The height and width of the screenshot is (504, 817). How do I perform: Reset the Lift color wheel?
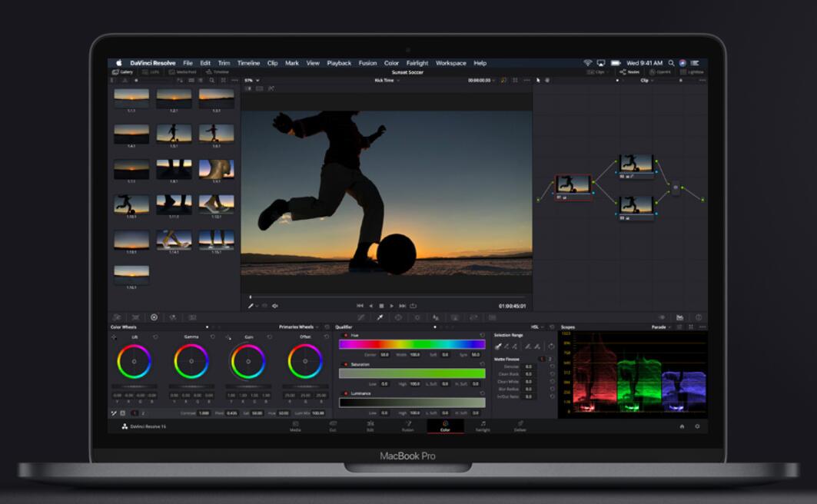[156, 337]
